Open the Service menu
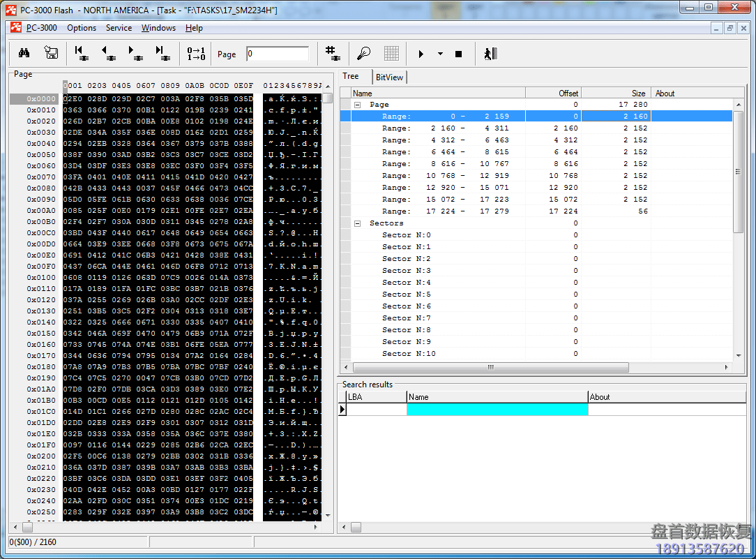 (x=119, y=28)
